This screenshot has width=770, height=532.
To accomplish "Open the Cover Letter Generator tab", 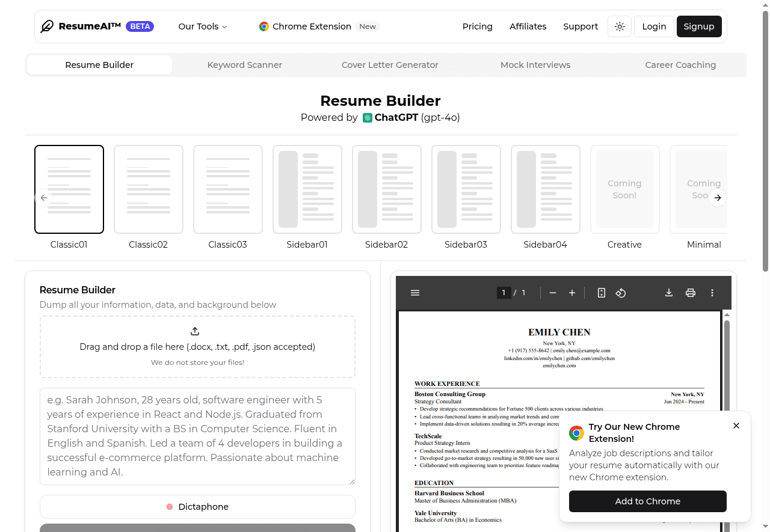I will [390, 65].
